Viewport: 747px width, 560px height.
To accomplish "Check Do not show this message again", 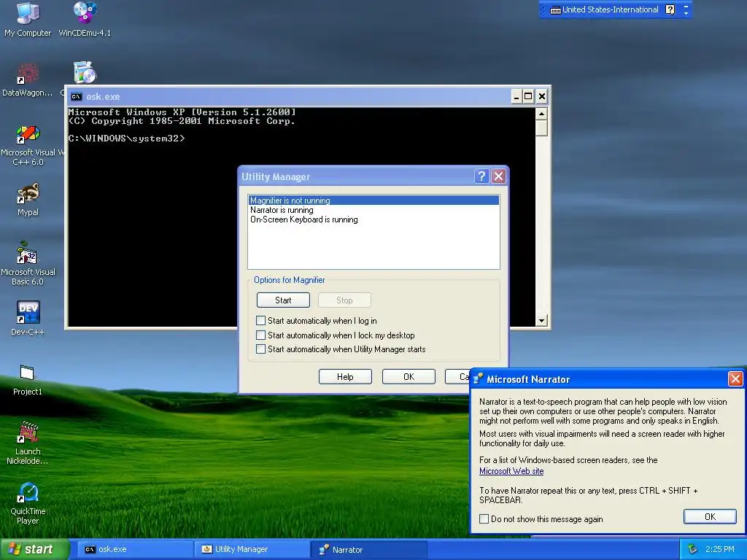I will coord(484,519).
